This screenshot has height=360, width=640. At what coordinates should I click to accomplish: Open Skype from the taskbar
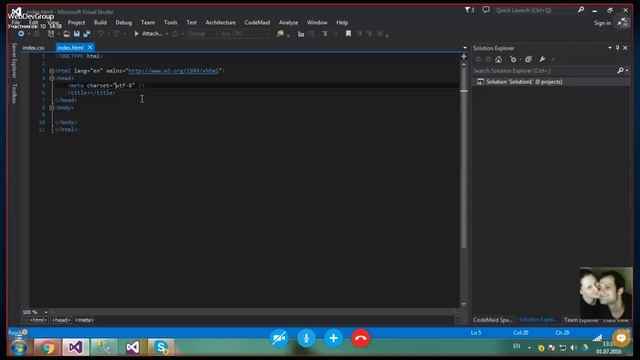click(161, 347)
